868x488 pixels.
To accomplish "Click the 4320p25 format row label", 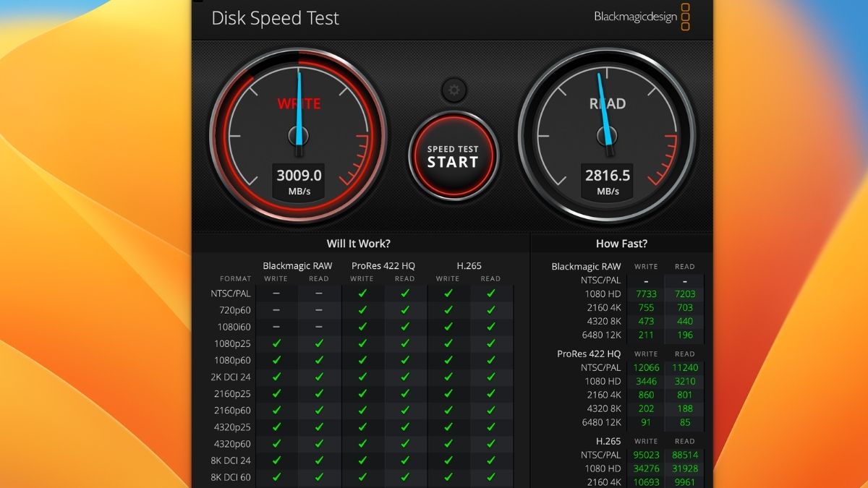I will pos(233,427).
